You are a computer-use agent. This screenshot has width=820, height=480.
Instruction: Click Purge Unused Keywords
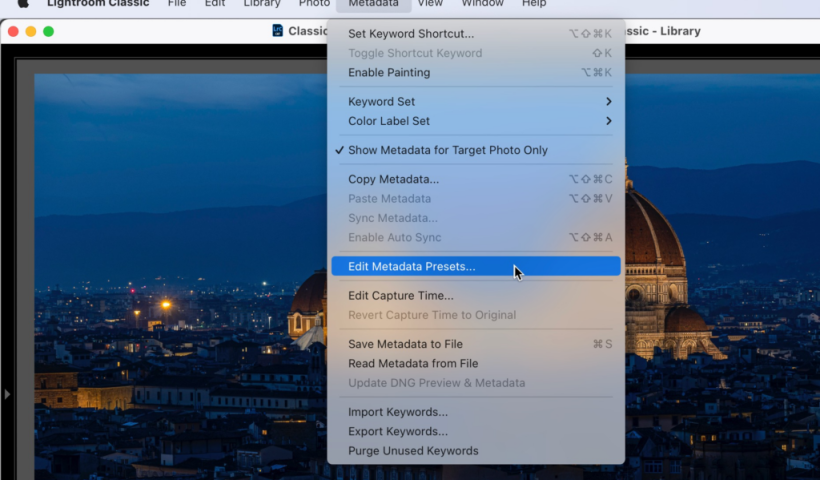point(413,451)
